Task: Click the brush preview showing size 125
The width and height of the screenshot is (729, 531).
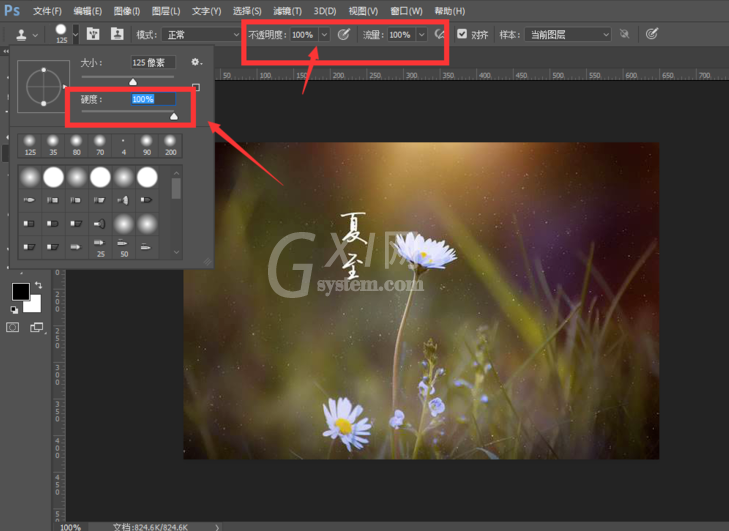Action: tap(61, 33)
